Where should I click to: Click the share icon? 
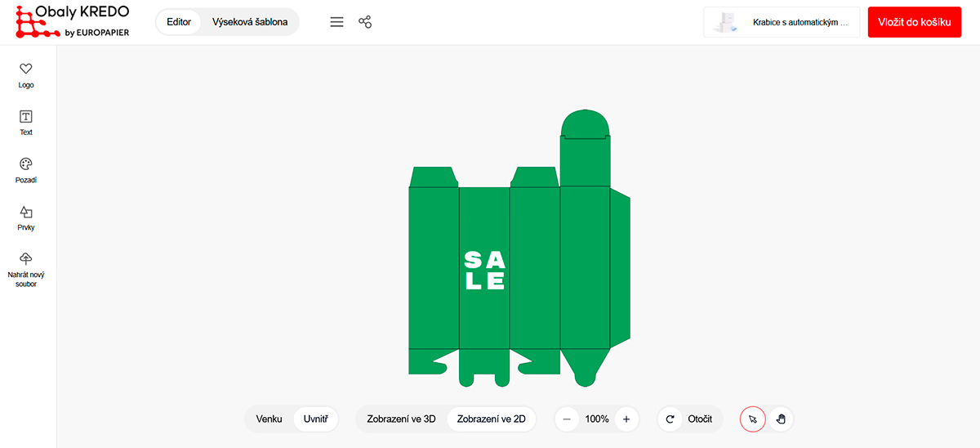tap(365, 22)
